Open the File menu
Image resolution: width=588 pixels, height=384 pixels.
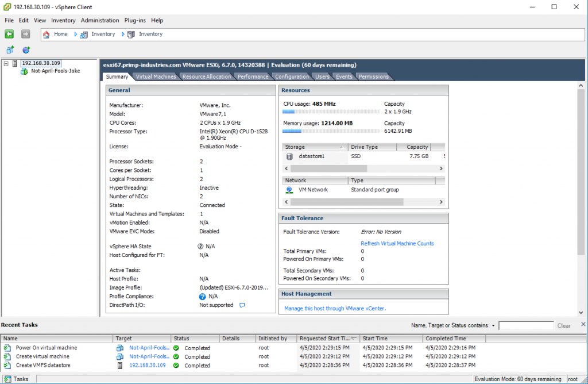[9, 20]
